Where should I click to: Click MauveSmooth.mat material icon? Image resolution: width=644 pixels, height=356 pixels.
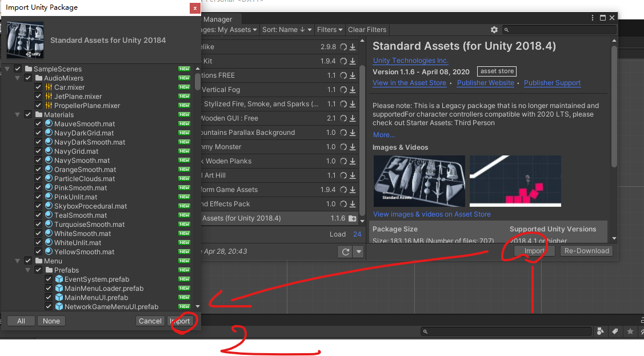49,123
